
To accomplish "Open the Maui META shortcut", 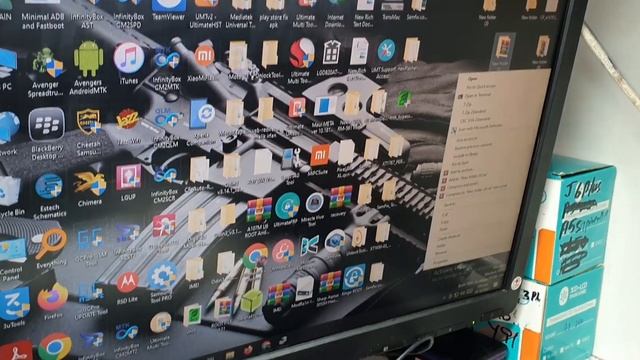I will 324,107.
